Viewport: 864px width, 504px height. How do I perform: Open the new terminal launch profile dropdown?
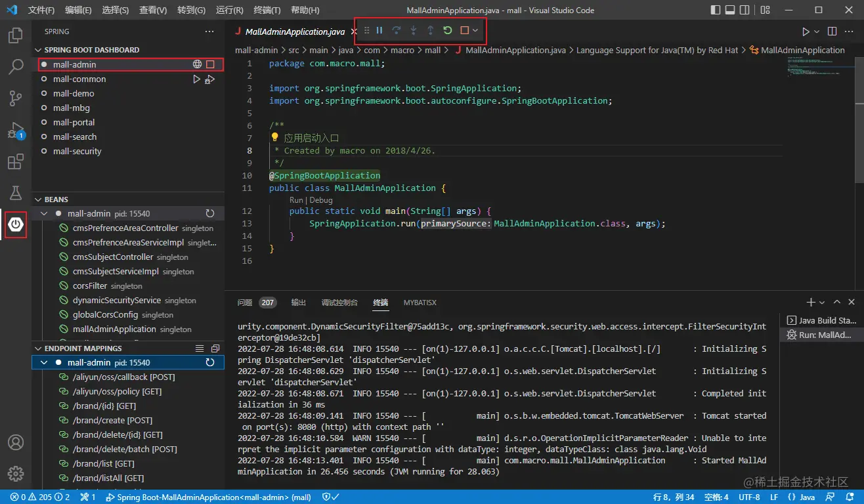coord(821,302)
